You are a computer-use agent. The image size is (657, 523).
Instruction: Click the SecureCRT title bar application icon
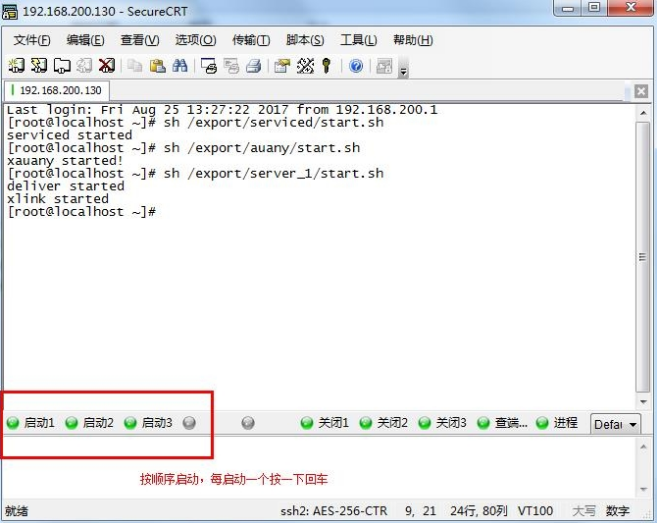(10, 12)
